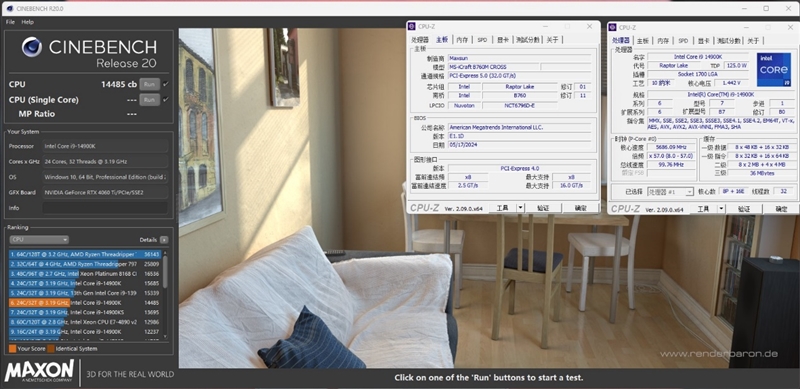Expand the 工具 arrow in motherboard CPU-Z window
The image size is (800, 389).
point(520,208)
